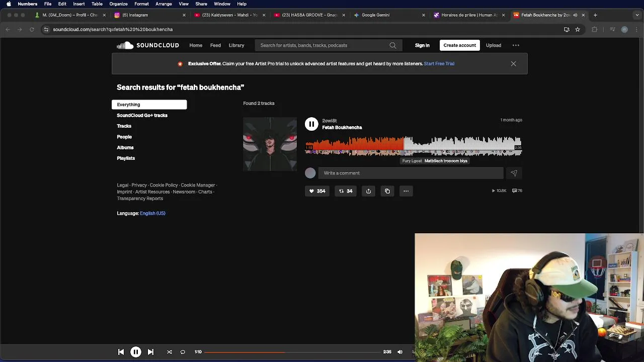Like the track with 354 likes
The image size is (644, 362).
(317, 191)
